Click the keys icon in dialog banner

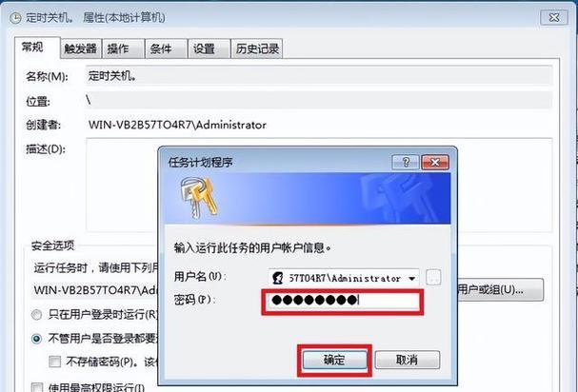(199, 198)
